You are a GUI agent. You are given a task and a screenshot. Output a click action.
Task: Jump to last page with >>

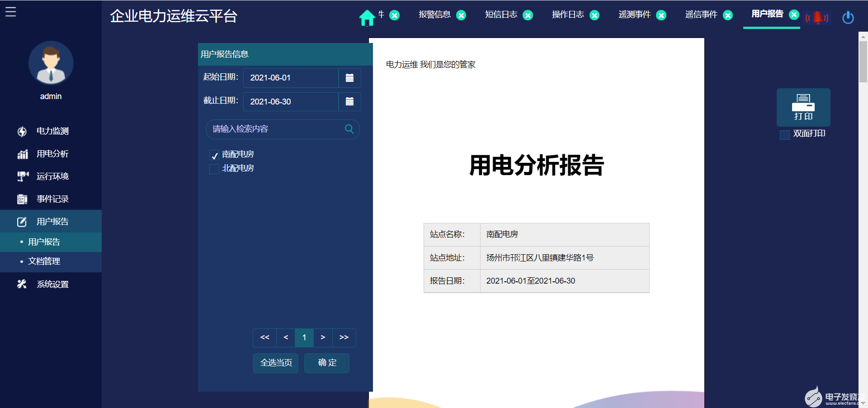(x=344, y=338)
